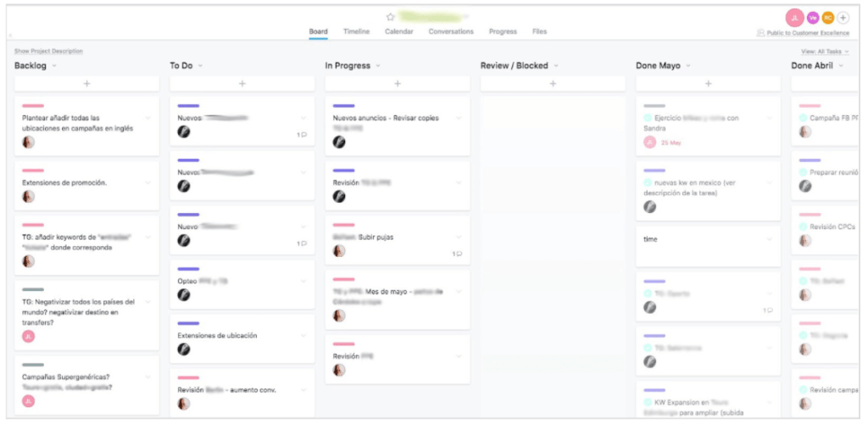Open the 25 May due date
The width and height of the screenshot is (868, 425).
coord(671,143)
